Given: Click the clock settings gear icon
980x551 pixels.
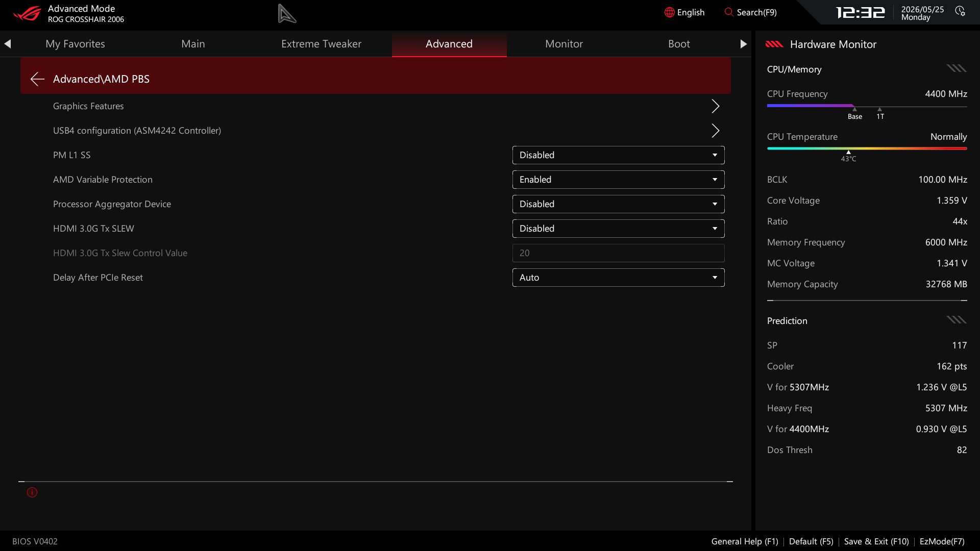Looking at the screenshot, I should point(960,11).
